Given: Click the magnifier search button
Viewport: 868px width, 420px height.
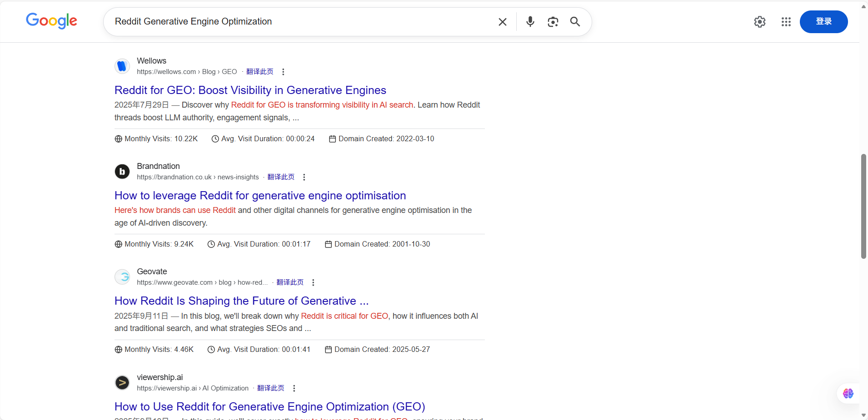Looking at the screenshot, I should click(575, 22).
